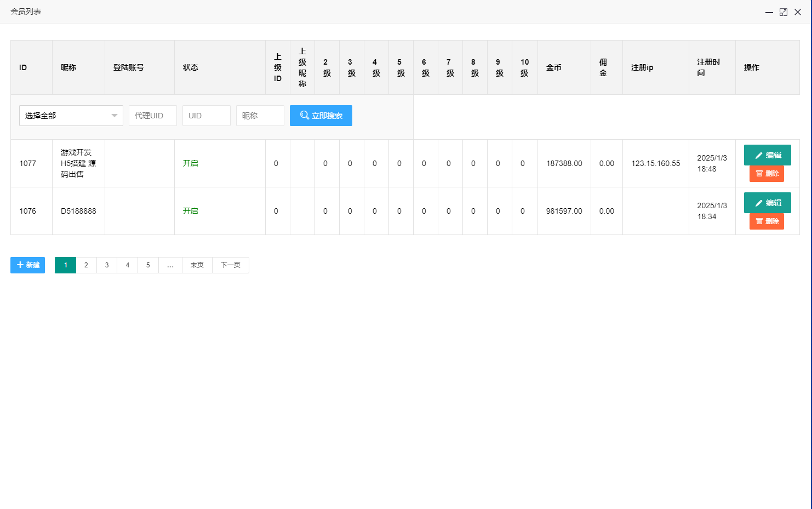Jump to last page via 末页

coord(197,265)
